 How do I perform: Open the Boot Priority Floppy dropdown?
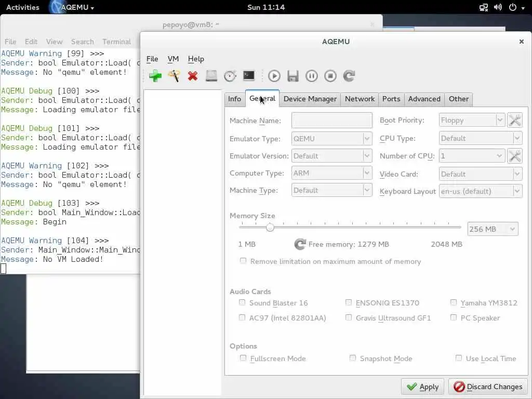coord(472,120)
